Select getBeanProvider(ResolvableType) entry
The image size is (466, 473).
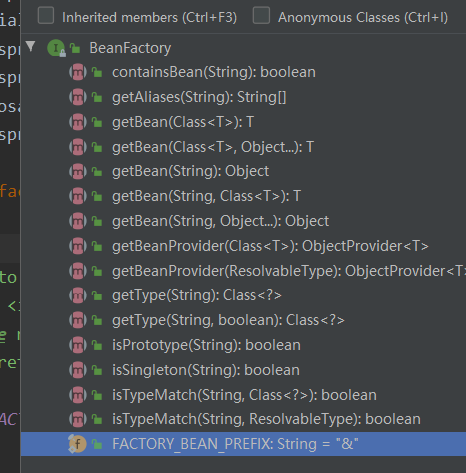289,271
